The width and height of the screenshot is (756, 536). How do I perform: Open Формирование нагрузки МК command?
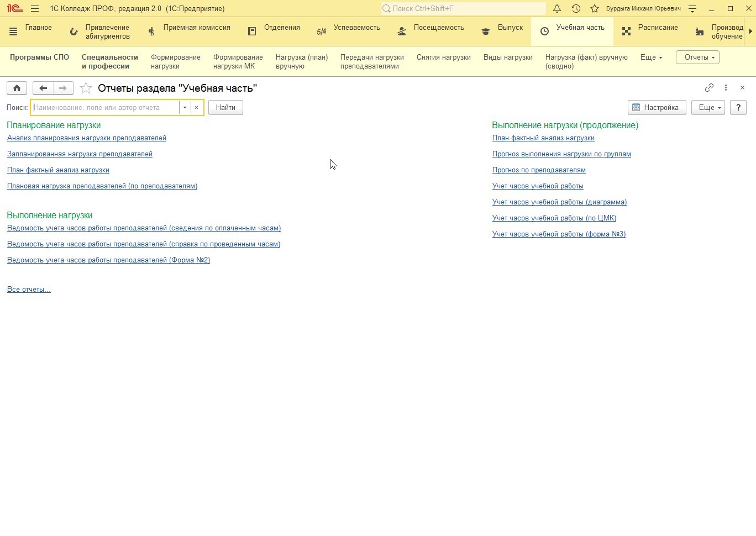point(238,62)
